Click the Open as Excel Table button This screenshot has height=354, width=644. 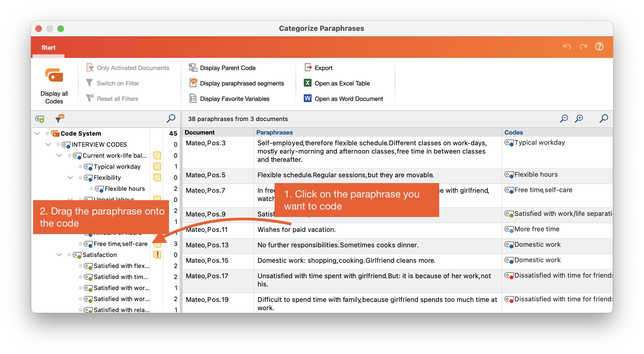click(x=337, y=83)
